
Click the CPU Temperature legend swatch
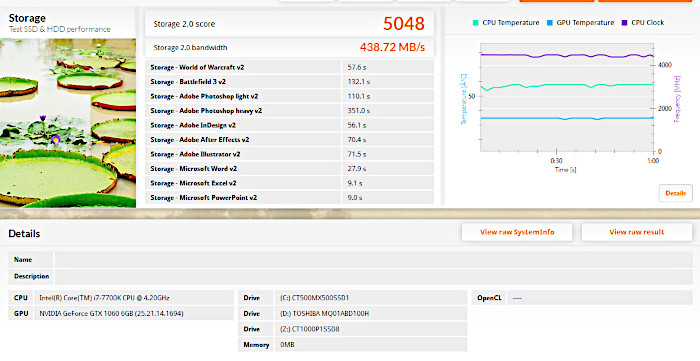coord(475,23)
